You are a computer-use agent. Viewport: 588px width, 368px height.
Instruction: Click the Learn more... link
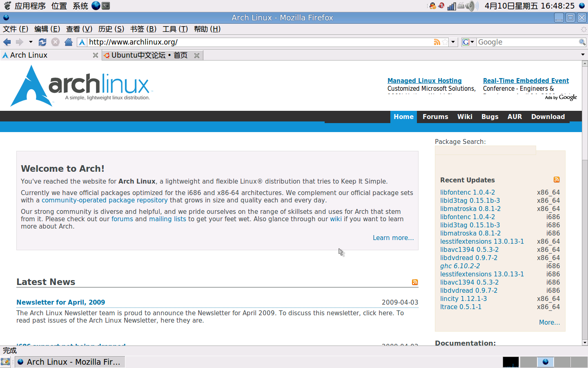click(x=393, y=238)
